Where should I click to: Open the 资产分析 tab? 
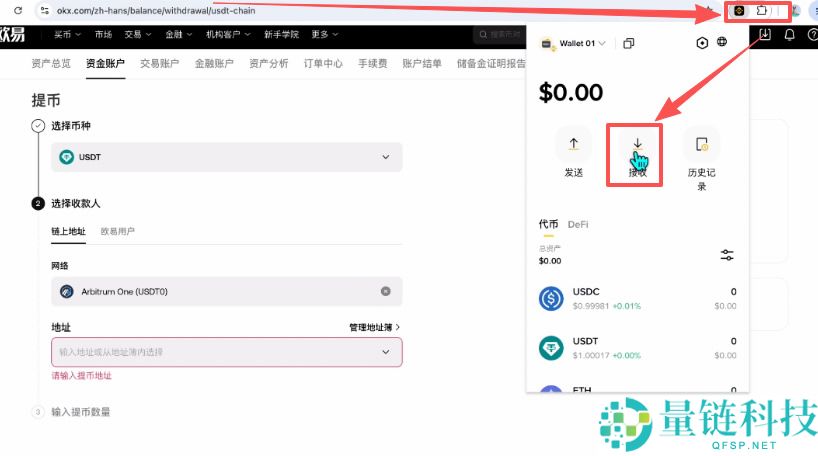pos(269,64)
